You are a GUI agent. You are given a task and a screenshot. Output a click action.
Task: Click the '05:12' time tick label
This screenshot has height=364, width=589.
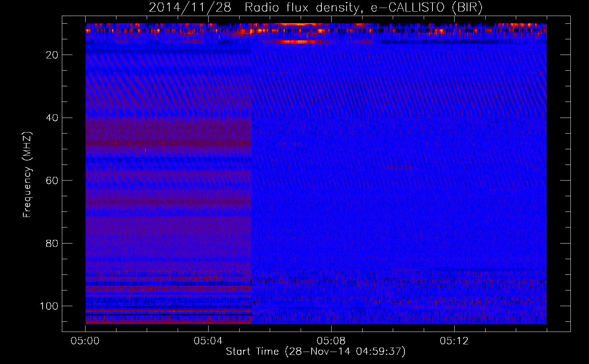click(x=454, y=341)
